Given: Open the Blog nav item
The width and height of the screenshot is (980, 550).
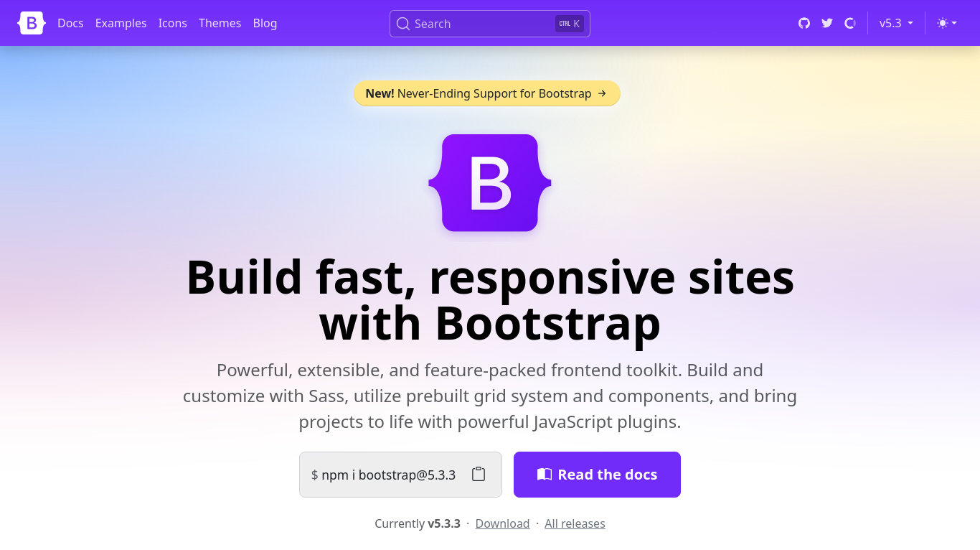Looking at the screenshot, I should pyautogui.click(x=265, y=23).
